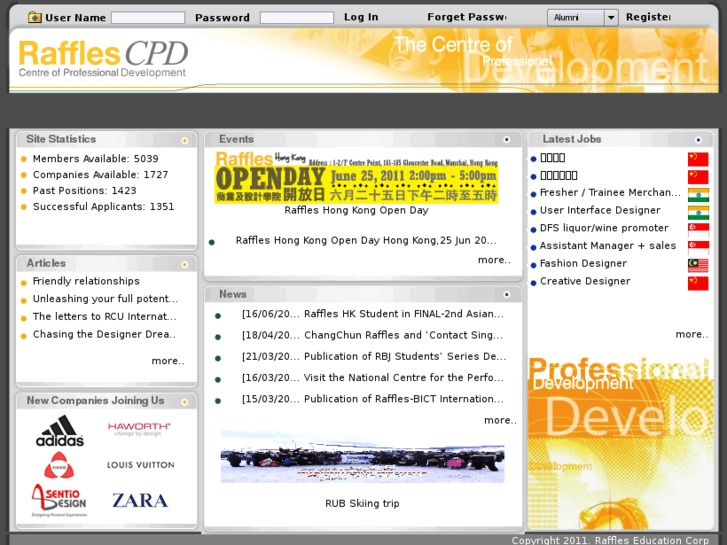Click the Malaysia flag beside Fashion Designer
The width and height of the screenshot is (727, 545).
698,265
